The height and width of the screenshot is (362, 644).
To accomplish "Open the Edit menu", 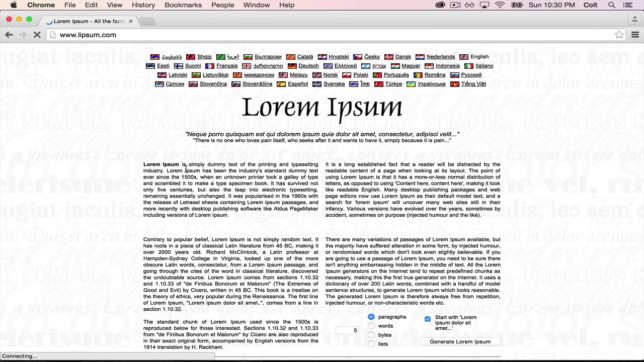I will (91, 5).
